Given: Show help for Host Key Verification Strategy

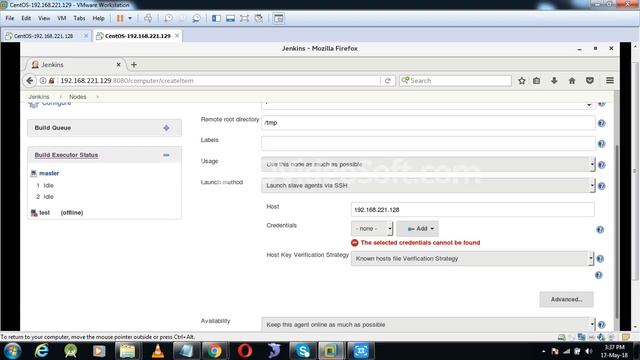Looking at the screenshot, I should pyautogui.click(x=600, y=259).
